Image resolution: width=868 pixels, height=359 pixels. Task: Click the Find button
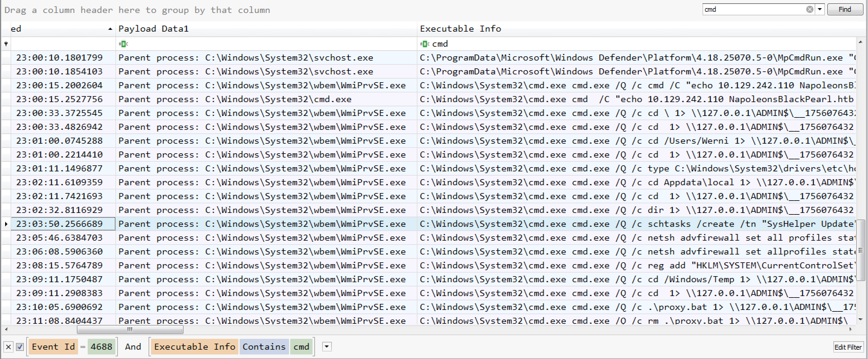tap(844, 9)
